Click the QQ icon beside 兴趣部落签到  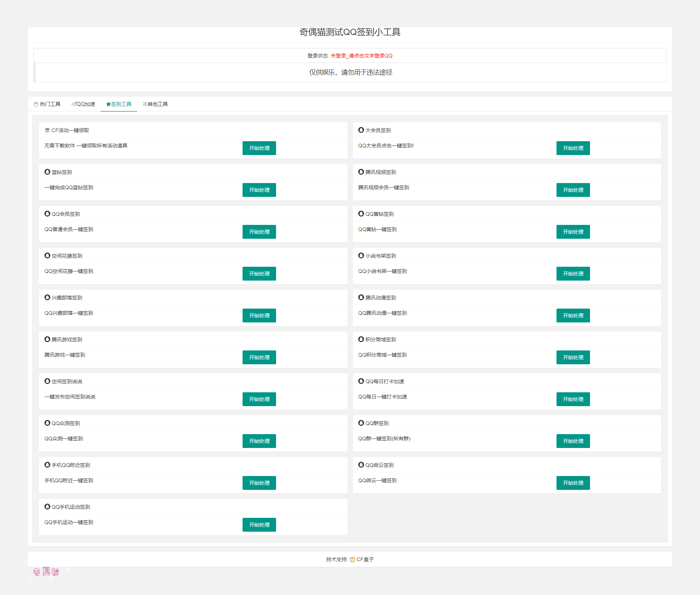pos(47,297)
